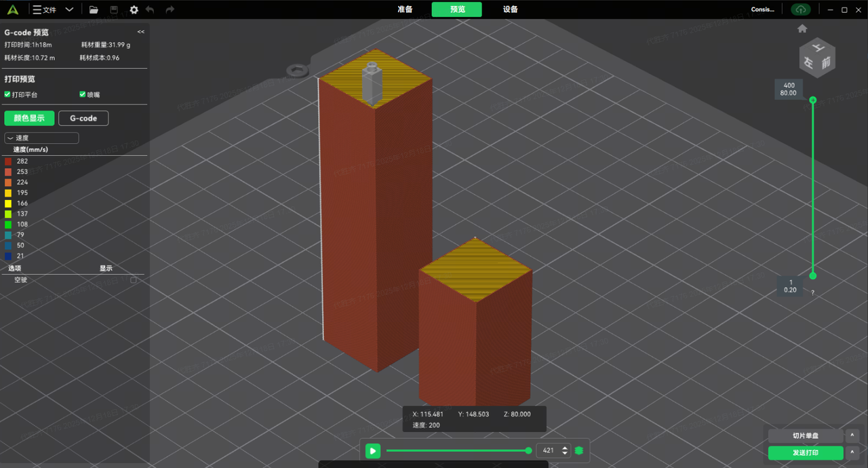This screenshot has height=468, width=868.
Task: Click the save disk icon
Action: click(x=114, y=9)
